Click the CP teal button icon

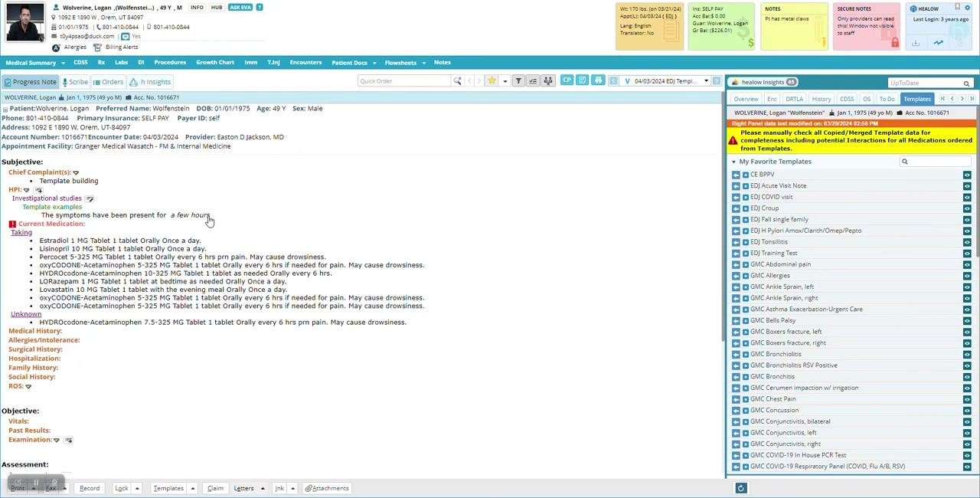567,80
